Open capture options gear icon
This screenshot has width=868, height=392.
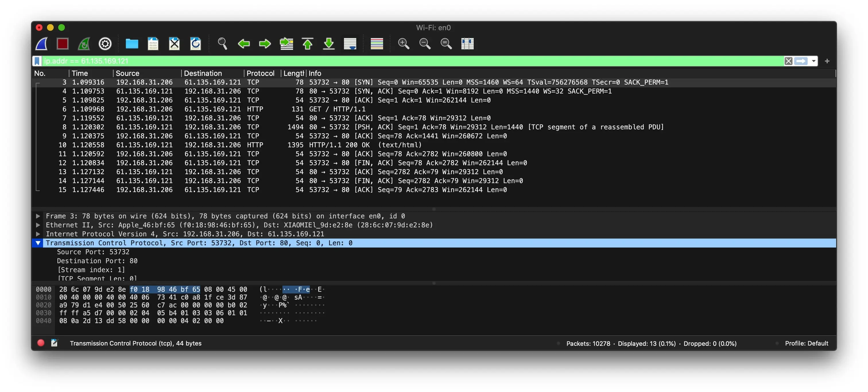pos(105,43)
